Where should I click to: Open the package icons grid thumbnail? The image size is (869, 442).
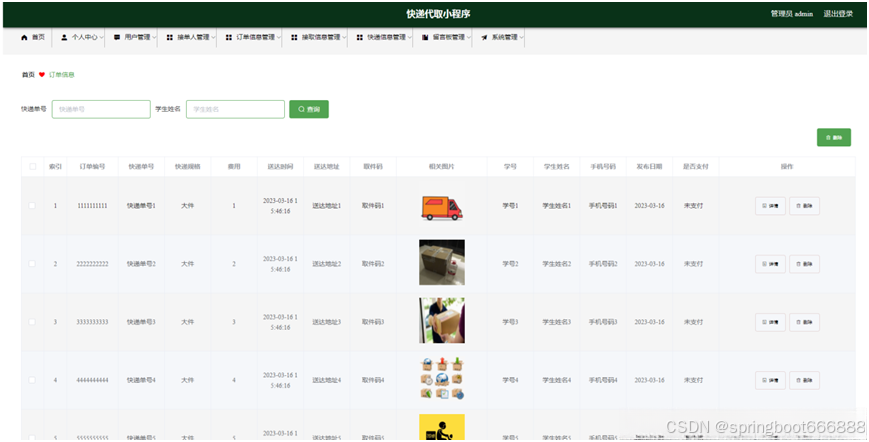click(442, 379)
